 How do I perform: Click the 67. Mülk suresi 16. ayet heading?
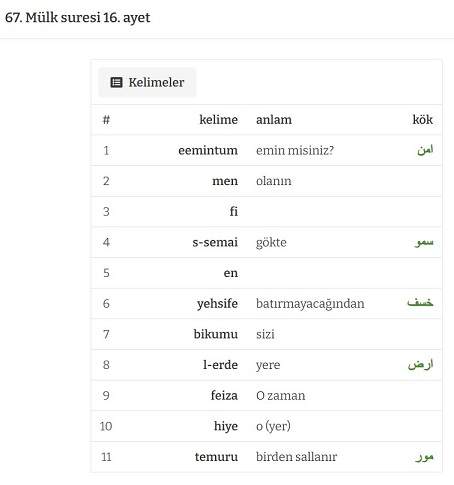pos(78,17)
